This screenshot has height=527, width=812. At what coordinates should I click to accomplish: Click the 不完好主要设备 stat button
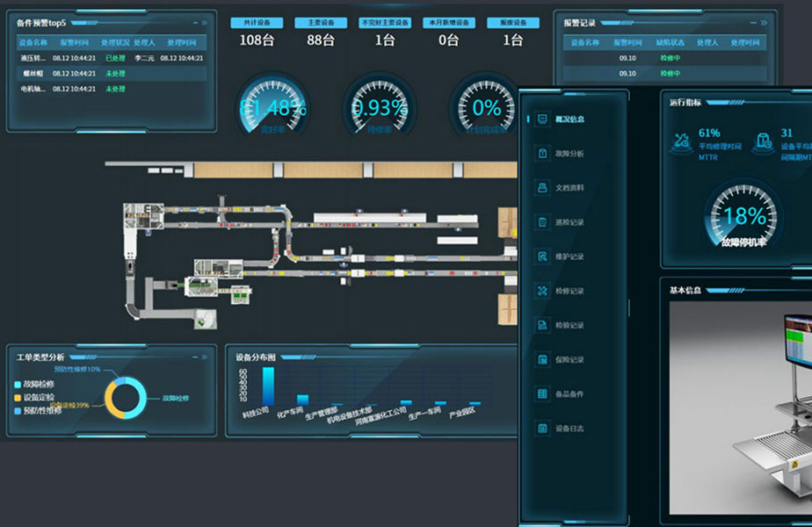point(385,23)
